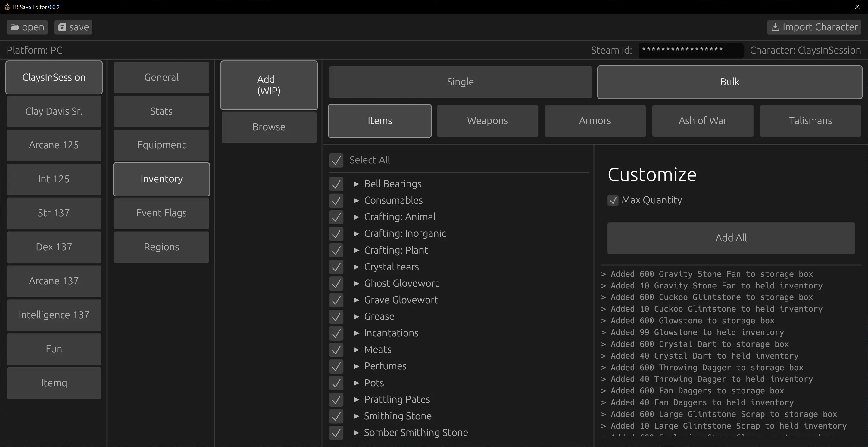Select the Stats panel icon
Image resolution: width=868 pixels, height=447 pixels.
161,111
